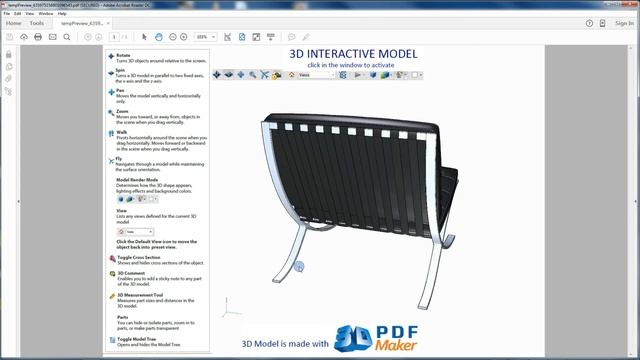Screen dimensions: 640x360
Task: Open the attachments paperclip panel in left sidebar
Action: [9, 79]
